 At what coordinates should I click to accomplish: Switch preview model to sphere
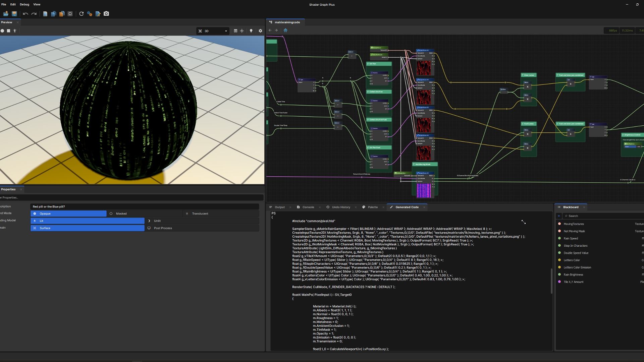(2, 31)
